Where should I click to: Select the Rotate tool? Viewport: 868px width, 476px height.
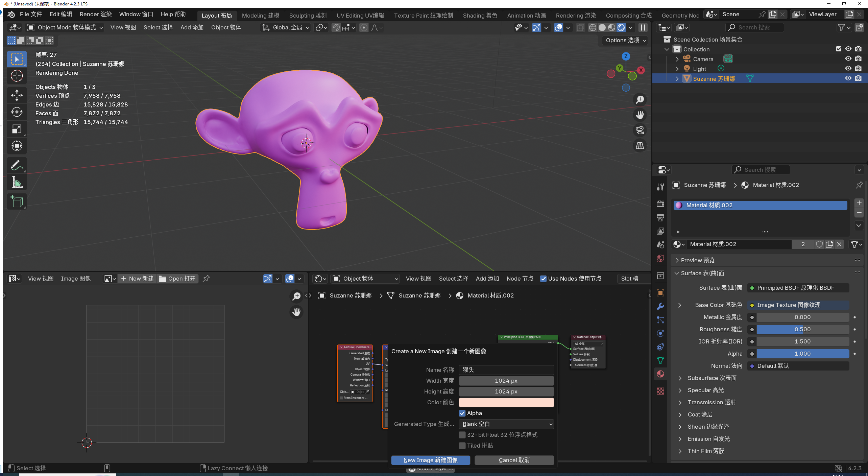(17, 112)
